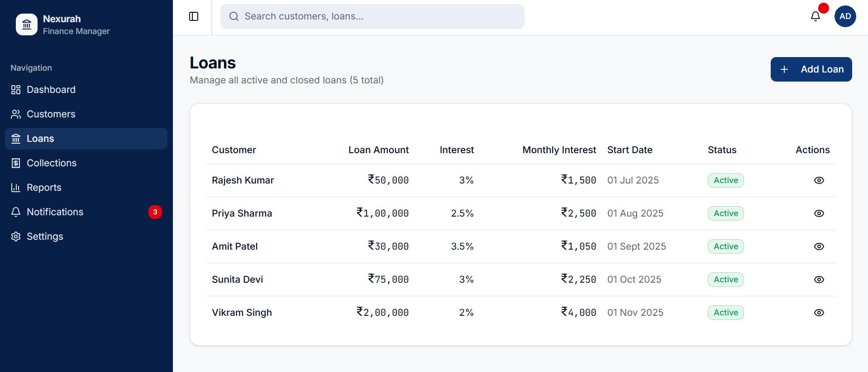Open the Customers page

[86, 114]
